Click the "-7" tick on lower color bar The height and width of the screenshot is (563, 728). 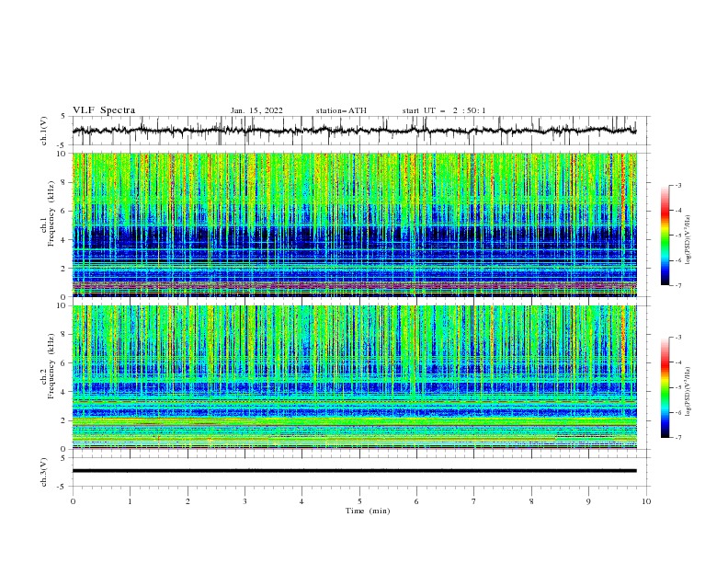click(677, 437)
